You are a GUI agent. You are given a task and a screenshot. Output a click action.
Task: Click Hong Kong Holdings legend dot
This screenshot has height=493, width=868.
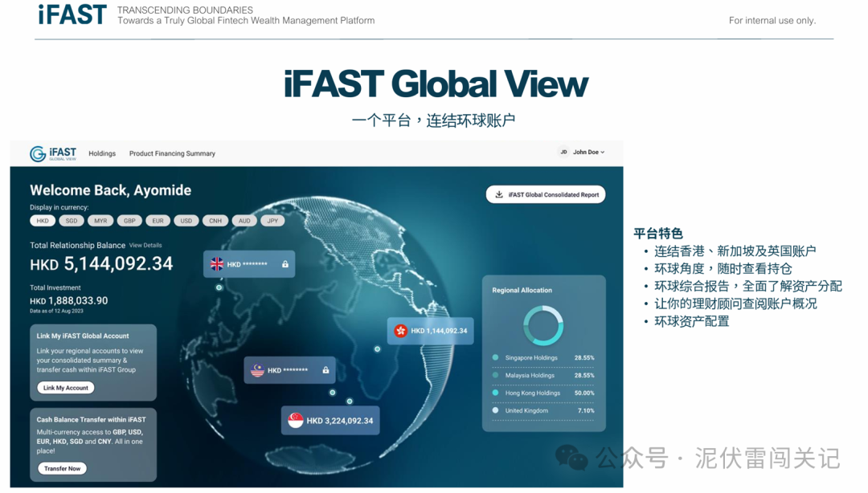coord(495,393)
